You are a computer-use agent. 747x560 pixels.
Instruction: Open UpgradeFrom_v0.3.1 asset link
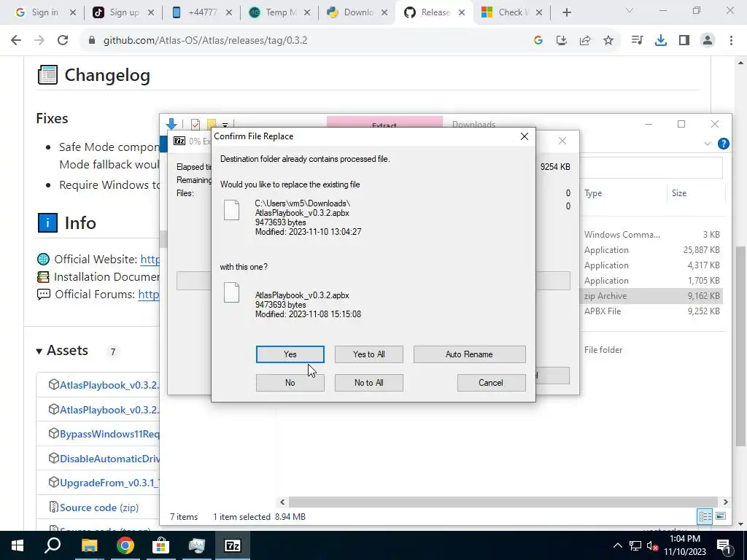pyautogui.click(x=109, y=483)
